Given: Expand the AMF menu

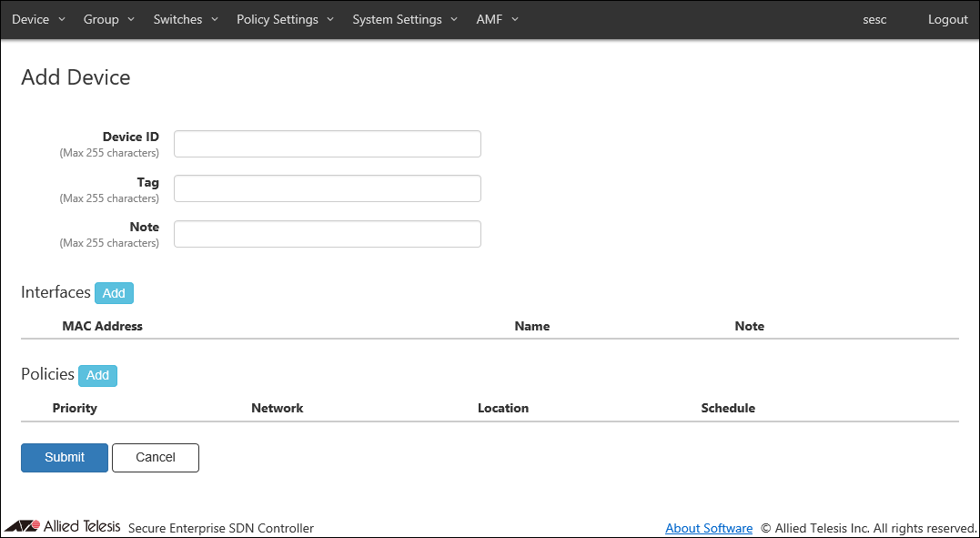Looking at the screenshot, I should pos(497,19).
